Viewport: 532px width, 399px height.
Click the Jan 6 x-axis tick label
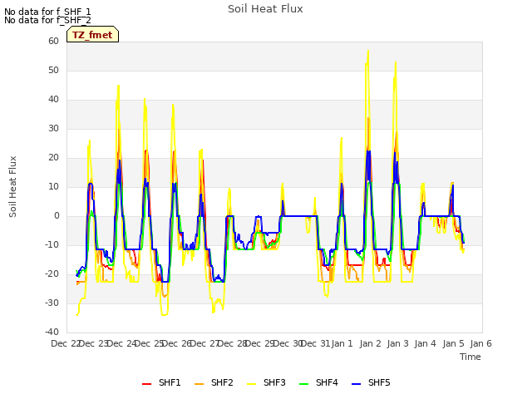click(x=480, y=343)
